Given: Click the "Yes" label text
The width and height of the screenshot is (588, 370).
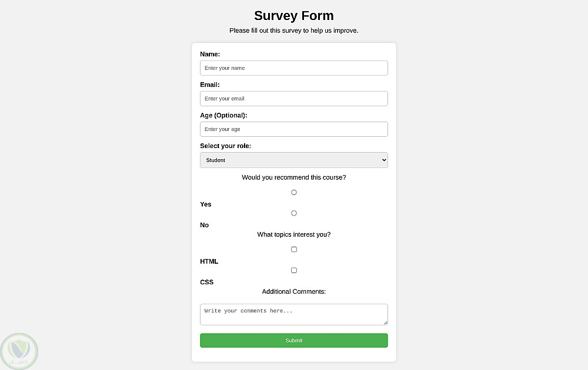Looking at the screenshot, I should [x=206, y=204].
